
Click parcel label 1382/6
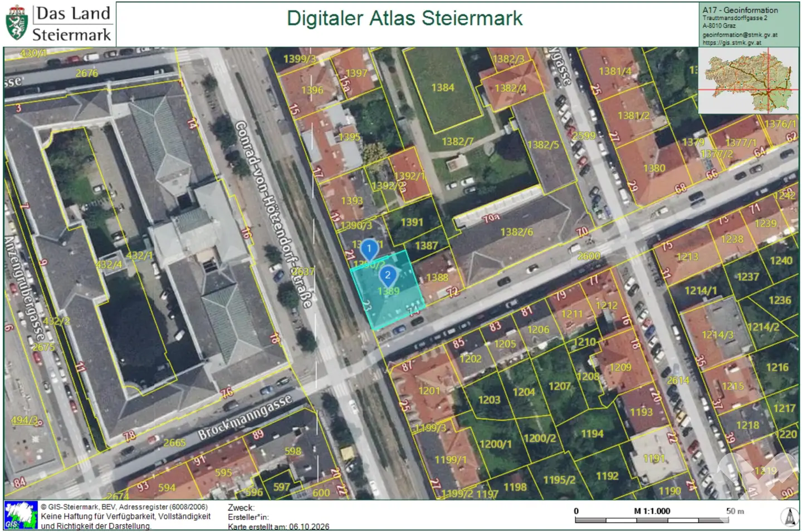516,231
